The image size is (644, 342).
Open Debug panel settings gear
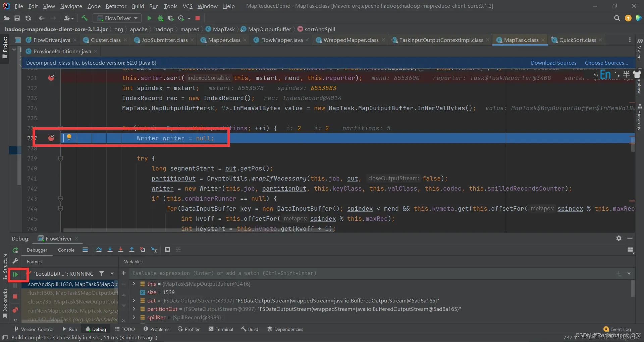pos(619,238)
